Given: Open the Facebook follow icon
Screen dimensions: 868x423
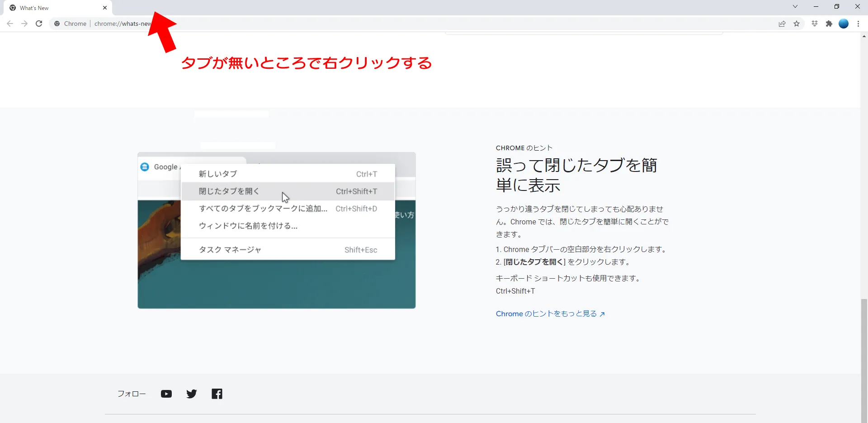Looking at the screenshot, I should [217, 394].
